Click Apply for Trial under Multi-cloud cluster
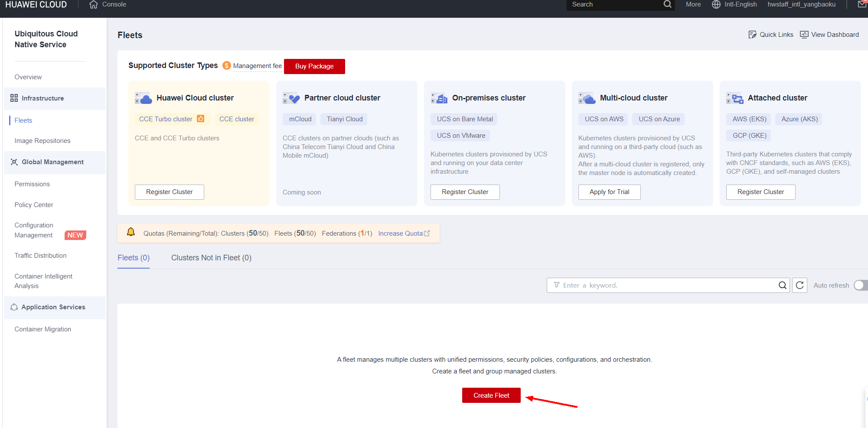Viewport: 868px width, 428px height. click(609, 192)
